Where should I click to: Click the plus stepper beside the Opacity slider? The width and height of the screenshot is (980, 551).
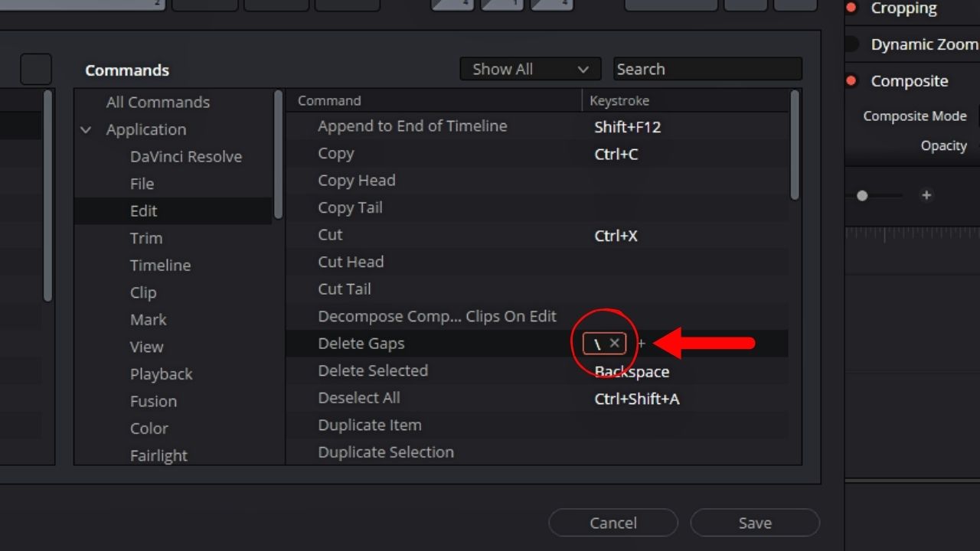[x=926, y=196]
